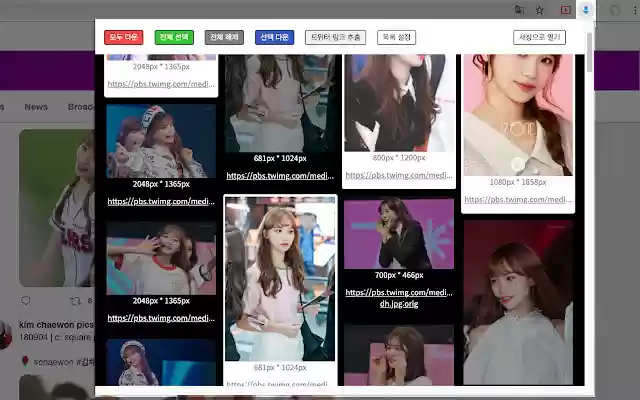Viewport: 640px width, 400px height.
Task: Click the blue 선택 다운 button
Action: [x=275, y=37]
